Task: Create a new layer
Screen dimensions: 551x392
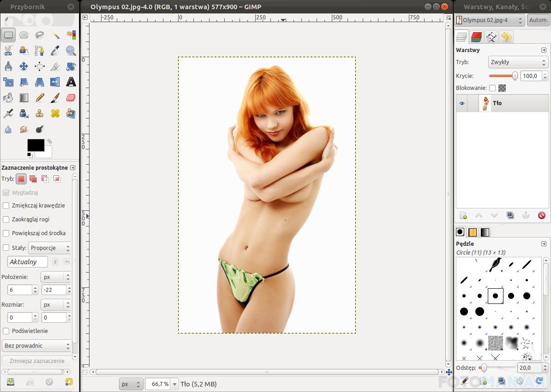Action: click(463, 215)
